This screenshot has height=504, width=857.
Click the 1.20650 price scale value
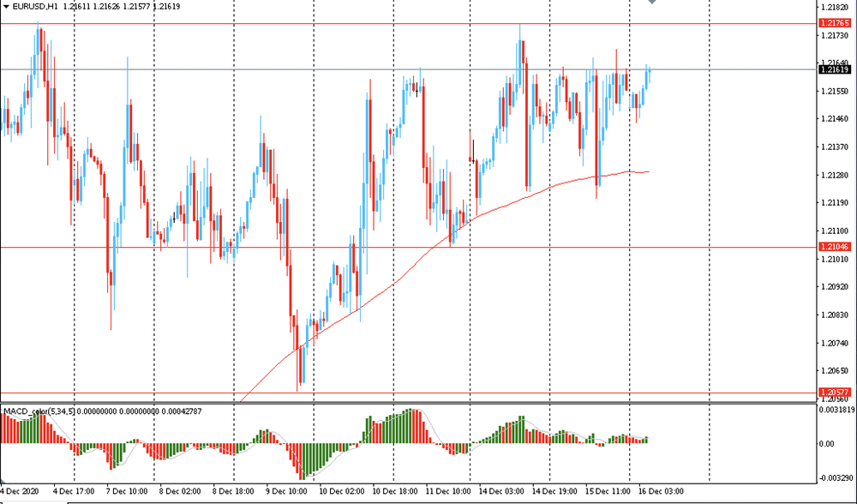(835, 370)
